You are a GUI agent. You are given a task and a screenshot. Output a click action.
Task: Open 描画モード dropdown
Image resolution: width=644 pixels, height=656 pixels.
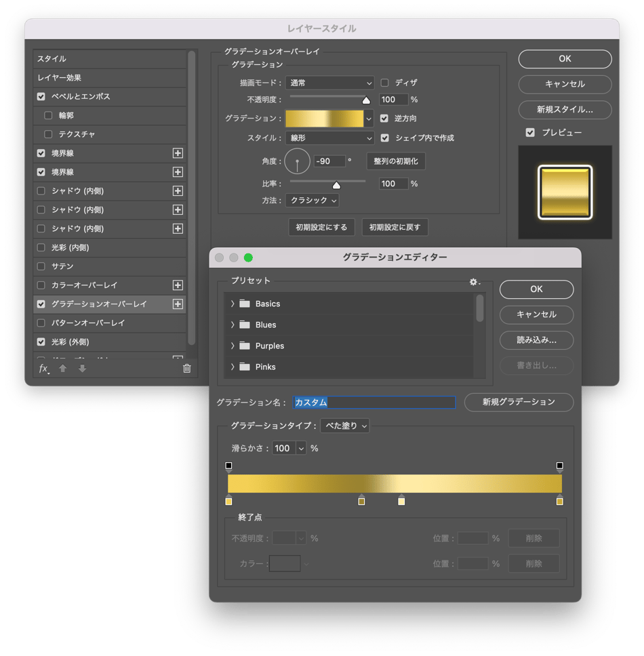[329, 83]
